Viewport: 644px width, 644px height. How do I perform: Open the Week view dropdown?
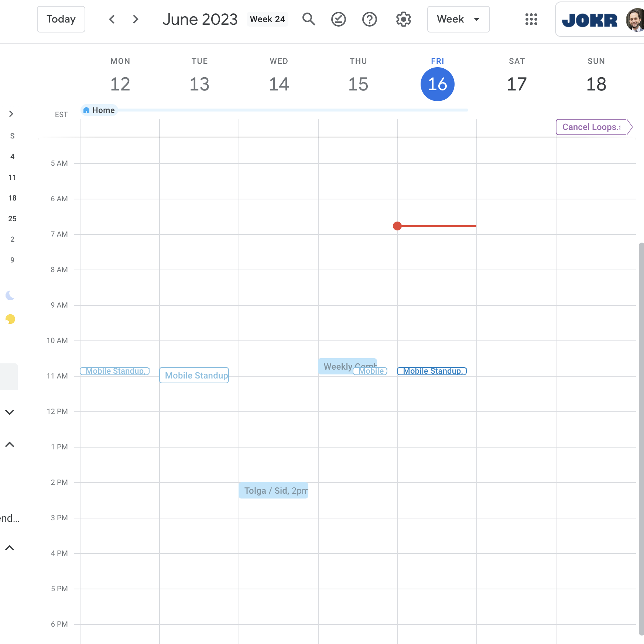458,19
